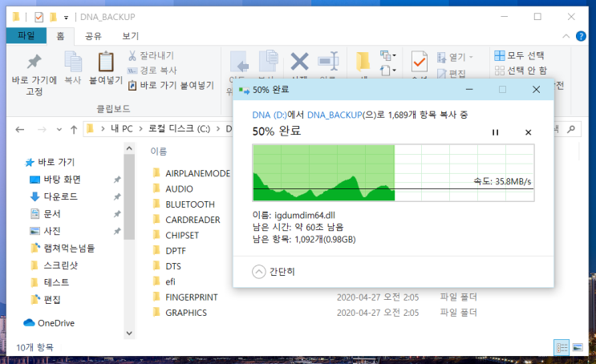
Task: Pause the file copy operation
Action: pos(495,132)
